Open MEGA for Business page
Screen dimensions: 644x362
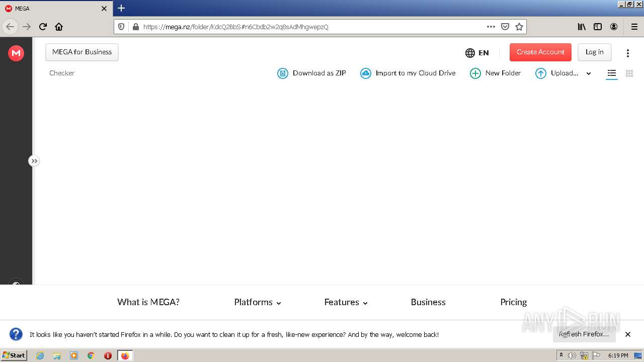click(x=82, y=52)
